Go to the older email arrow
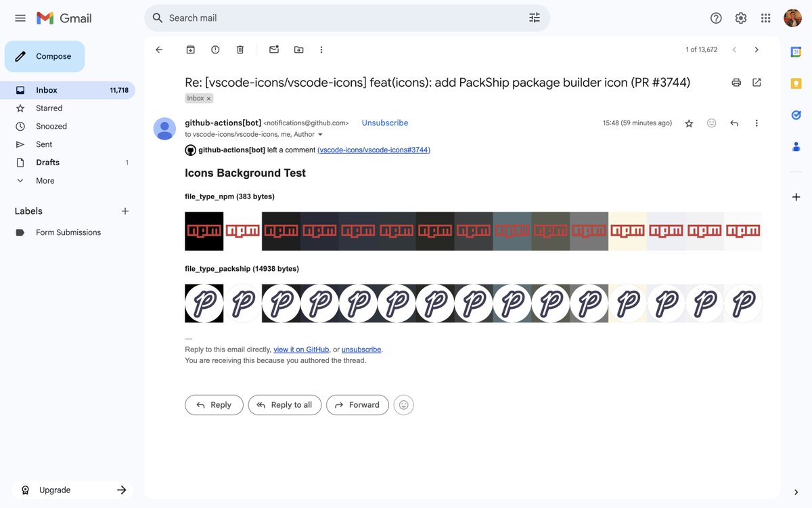 click(x=757, y=49)
